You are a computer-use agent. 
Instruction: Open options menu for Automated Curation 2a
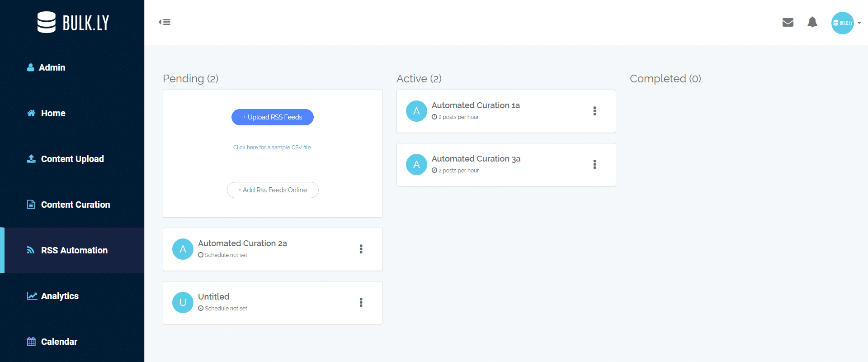point(361,249)
